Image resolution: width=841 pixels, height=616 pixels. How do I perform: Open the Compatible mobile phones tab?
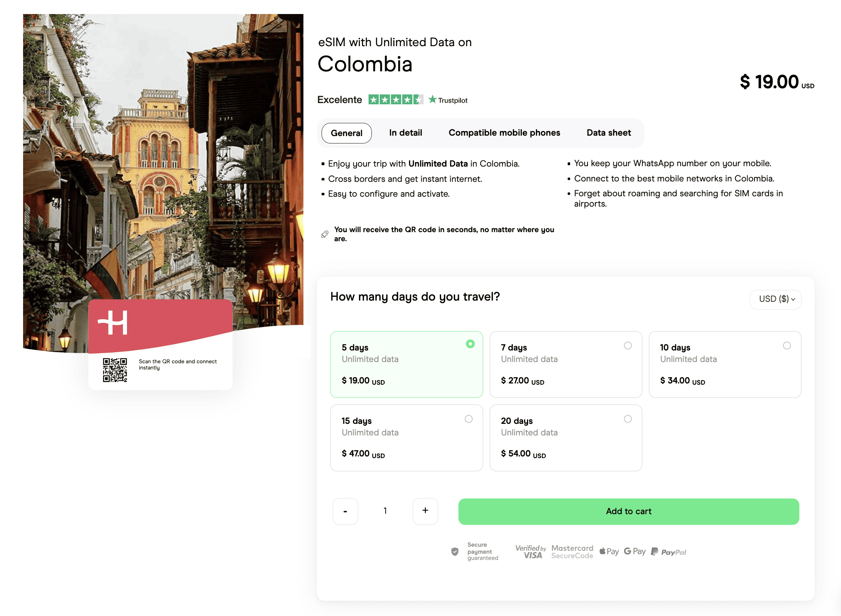[x=504, y=133]
